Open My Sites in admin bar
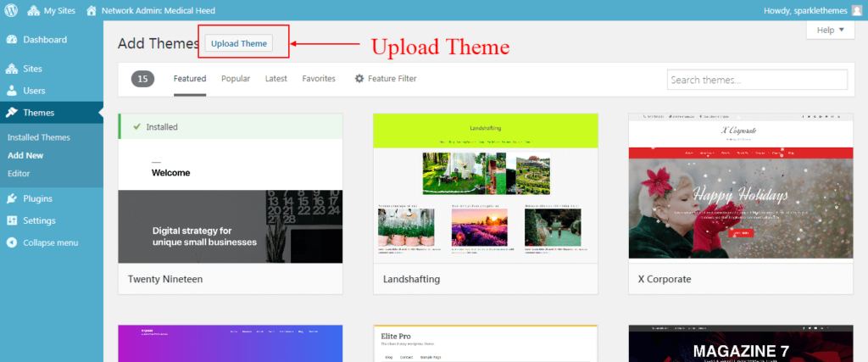Viewport: 868px width, 362px height. [51, 11]
